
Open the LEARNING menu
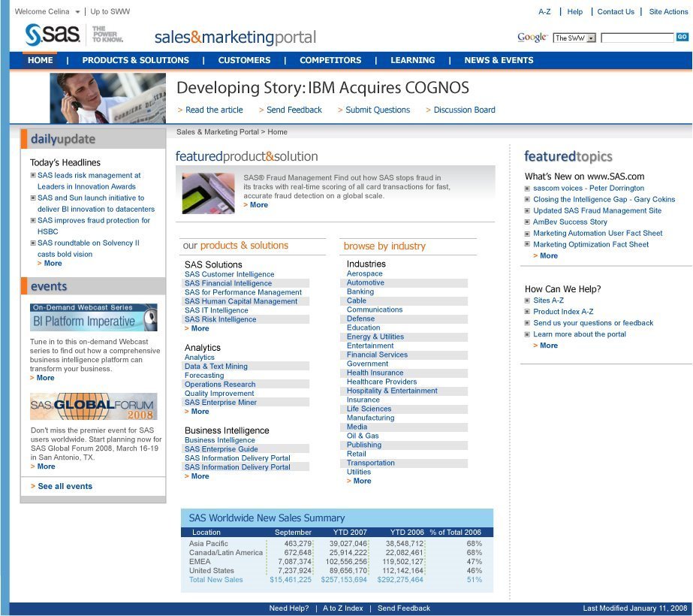click(x=412, y=60)
